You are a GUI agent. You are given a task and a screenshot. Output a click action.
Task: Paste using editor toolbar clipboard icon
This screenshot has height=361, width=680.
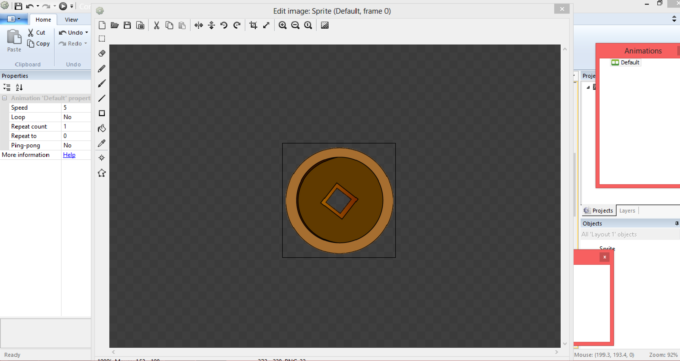click(182, 25)
